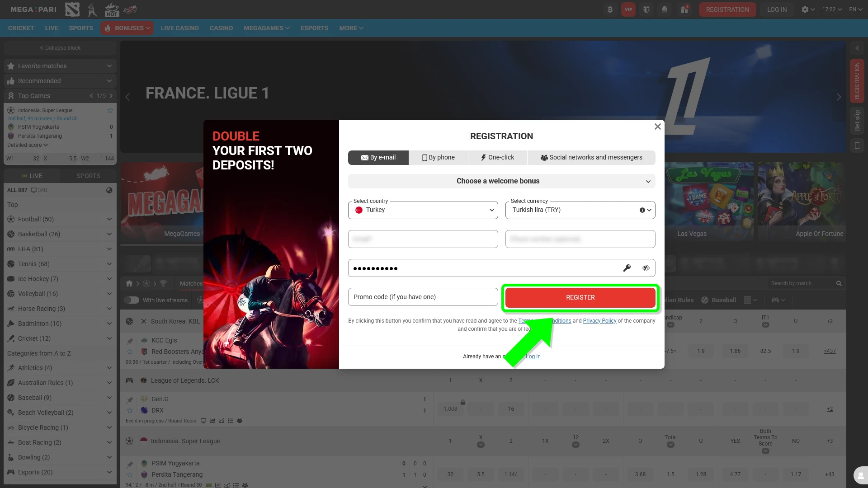The image size is (868, 488).
Task: Star the Indonesia Super League top game
Action: pyautogui.click(x=110, y=110)
